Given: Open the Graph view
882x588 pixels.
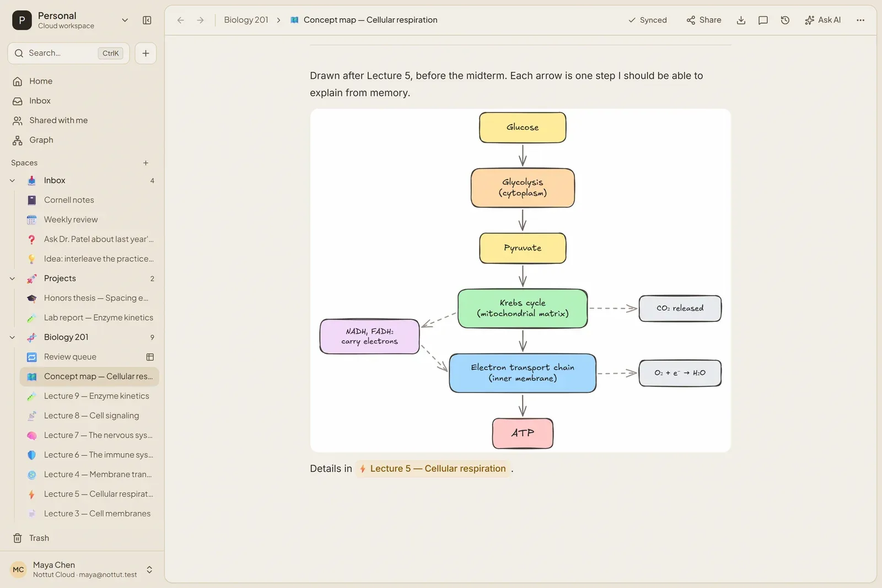Looking at the screenshot, I should [83, 140].
